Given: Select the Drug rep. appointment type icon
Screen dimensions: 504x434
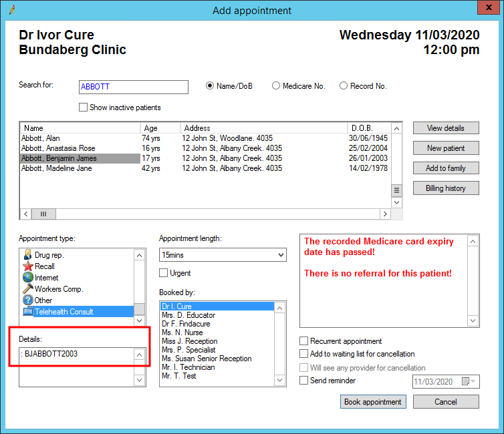Looking at the screenshot, I should click(27, 255).
